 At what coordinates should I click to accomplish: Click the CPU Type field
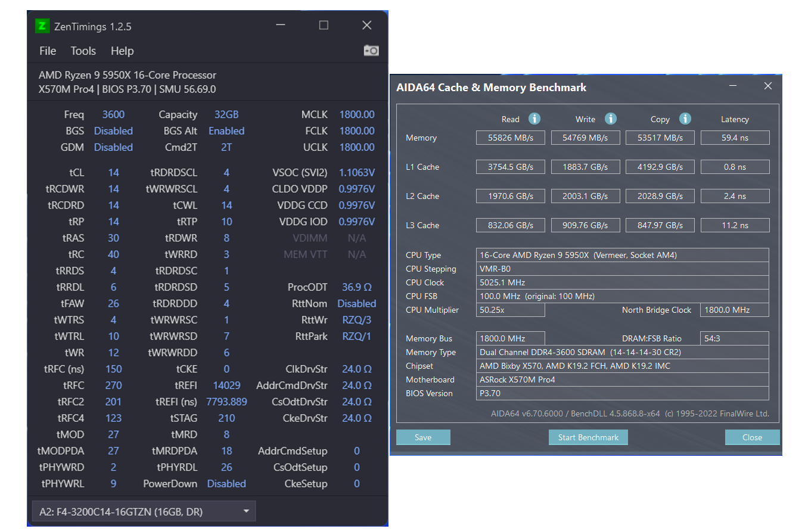[623, 255]
